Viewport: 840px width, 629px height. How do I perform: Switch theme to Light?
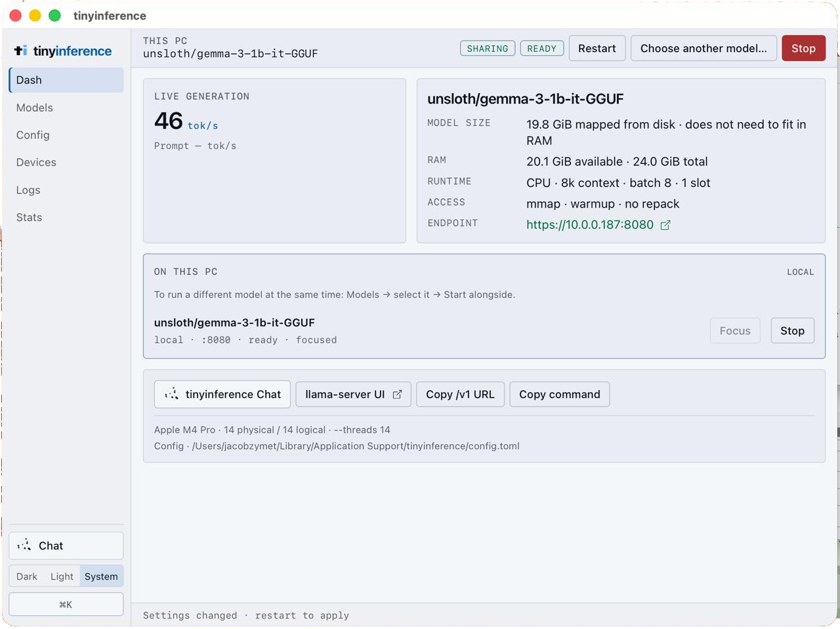point(62,576)
